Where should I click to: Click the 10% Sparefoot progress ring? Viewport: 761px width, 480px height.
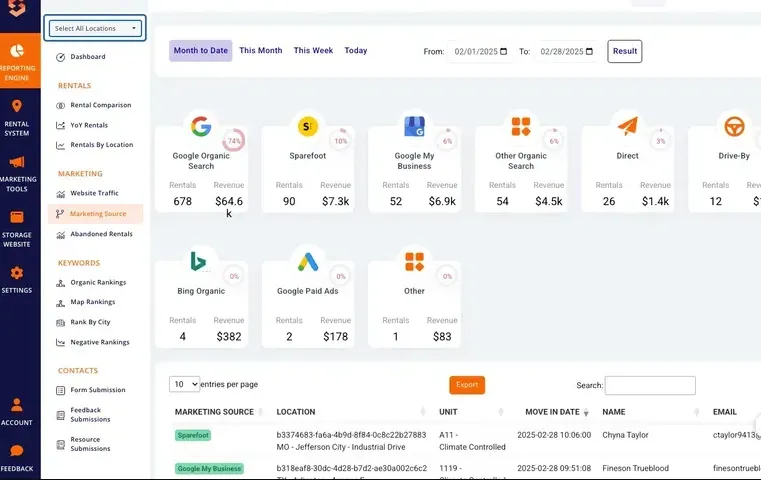[341, 141]
